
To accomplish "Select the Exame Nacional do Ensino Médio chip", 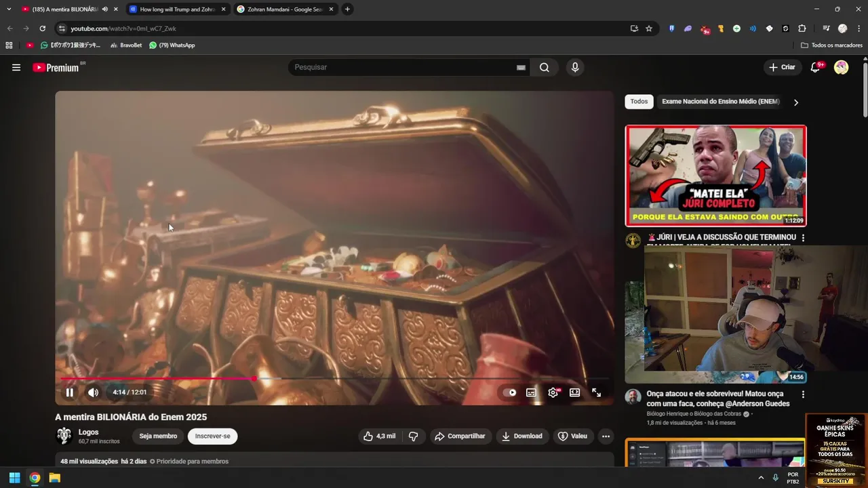I will [720, 102].
